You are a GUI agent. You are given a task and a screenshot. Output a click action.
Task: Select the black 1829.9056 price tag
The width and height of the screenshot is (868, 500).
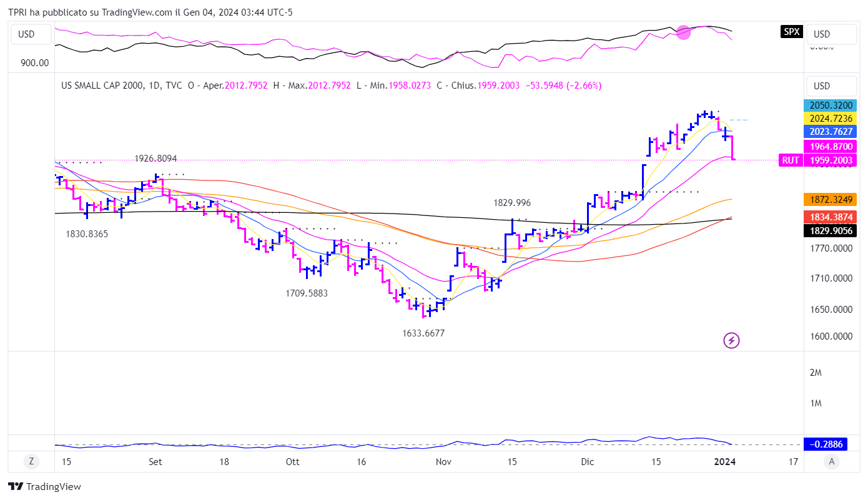point(831,231)
